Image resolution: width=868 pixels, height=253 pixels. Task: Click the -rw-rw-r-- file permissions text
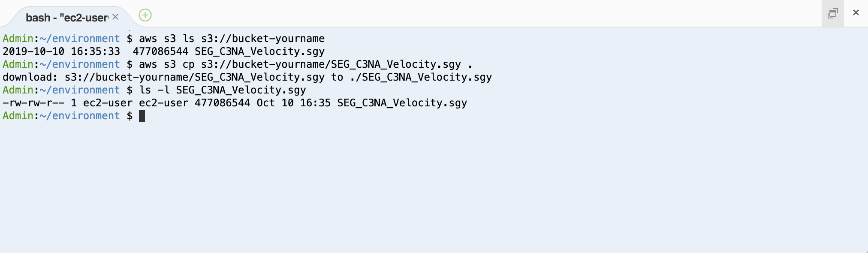33,103
